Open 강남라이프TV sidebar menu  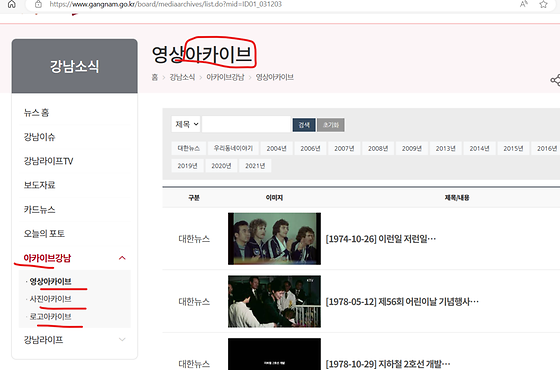[x=48, y=161]
